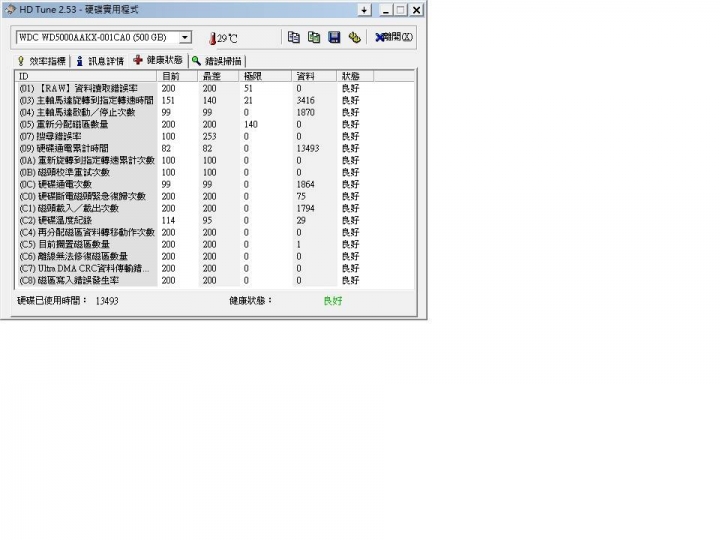Select the (C0) power-off retract row
This screenshot has width=720, height=540.
215,196
